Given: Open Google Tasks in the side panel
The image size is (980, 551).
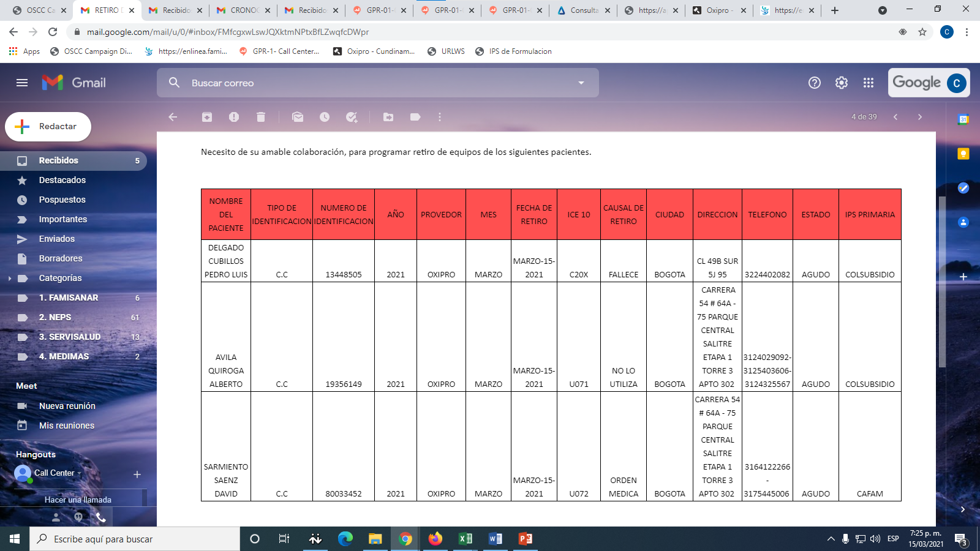Looking at the screenshot, I should (963, 188).
